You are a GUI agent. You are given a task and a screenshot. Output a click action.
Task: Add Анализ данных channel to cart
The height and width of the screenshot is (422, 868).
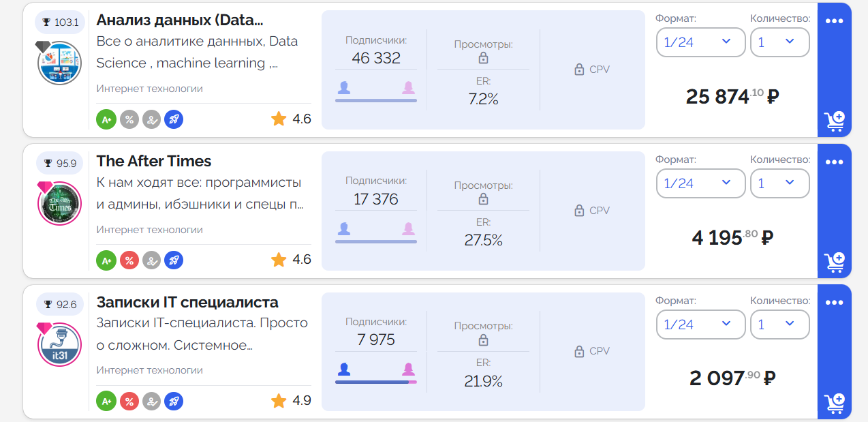pyautogui.click(x=835, y=121)
